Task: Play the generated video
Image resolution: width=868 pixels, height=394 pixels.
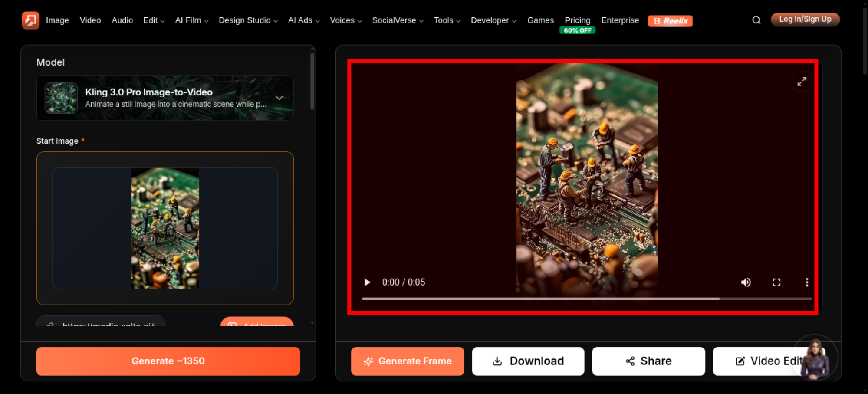Action: (x=367, y=282)
